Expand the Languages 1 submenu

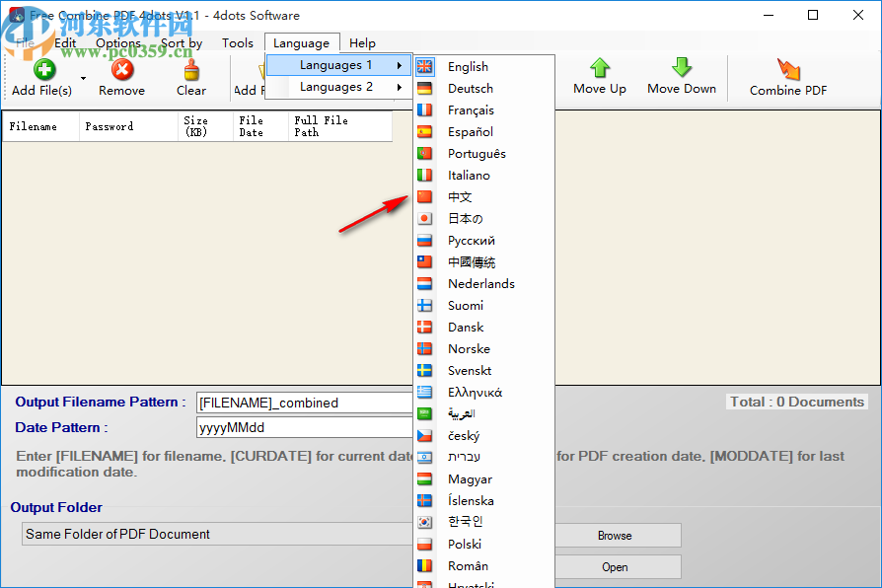coord(338,65)
